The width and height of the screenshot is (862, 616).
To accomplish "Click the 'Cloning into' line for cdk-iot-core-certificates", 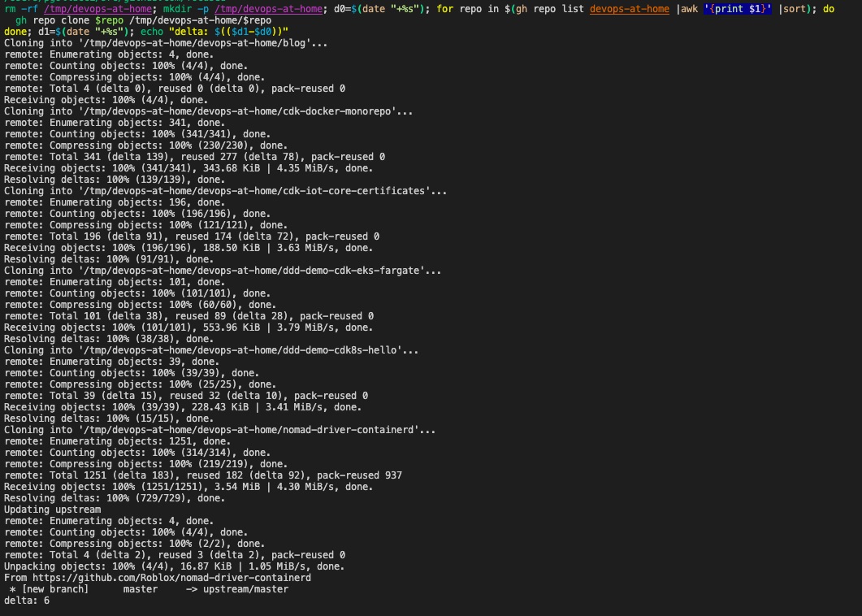I will [225, 191].
